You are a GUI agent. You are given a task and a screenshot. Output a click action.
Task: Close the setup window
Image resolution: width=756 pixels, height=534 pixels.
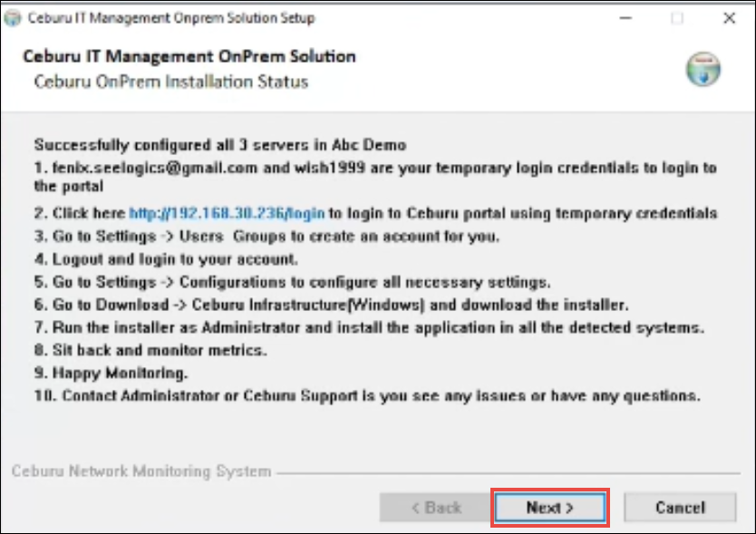tap(730, 18)
